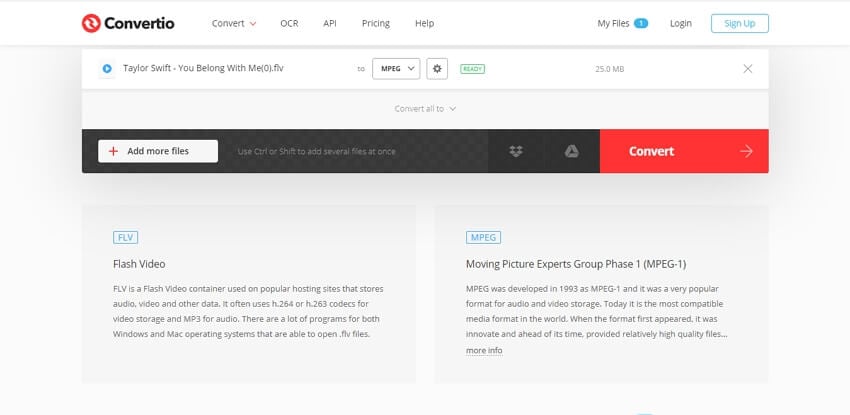
Task: Open My Files
Action: tap(613, 23)
